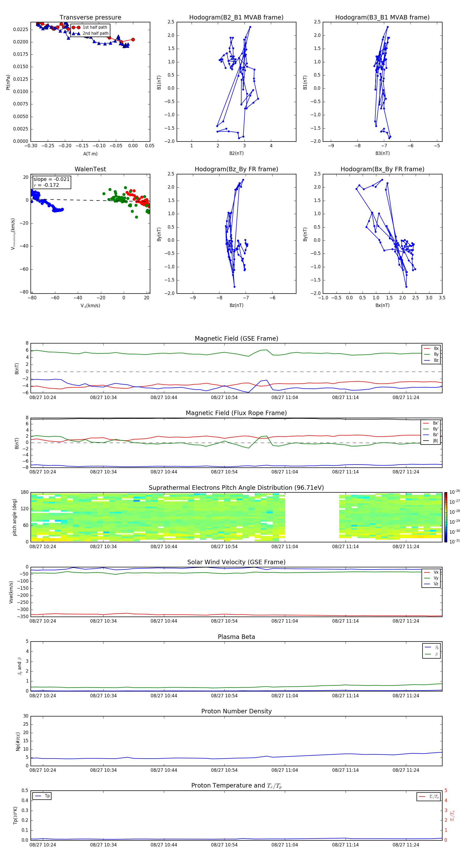
Task: Click '08/27 10:34' tick under pitch angle plot
Action: click(x=103, y=547)
